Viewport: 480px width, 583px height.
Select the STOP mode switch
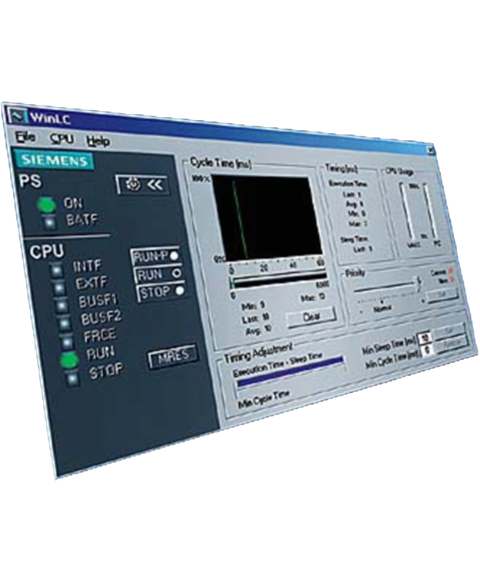(162, 292)
